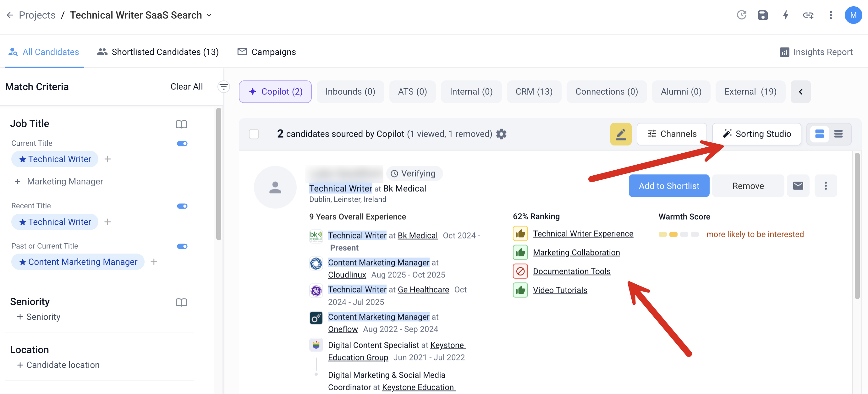Select the External (19) source tab
Image resolution: width=868 pixels, height=394 pixels.
[x=750, y=92]
